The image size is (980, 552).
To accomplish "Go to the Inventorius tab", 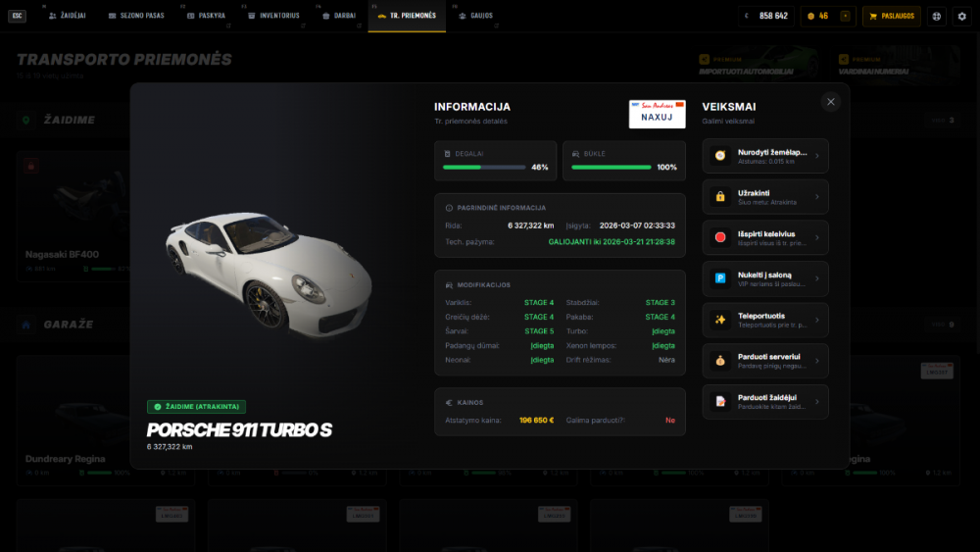I will point(273,16).
